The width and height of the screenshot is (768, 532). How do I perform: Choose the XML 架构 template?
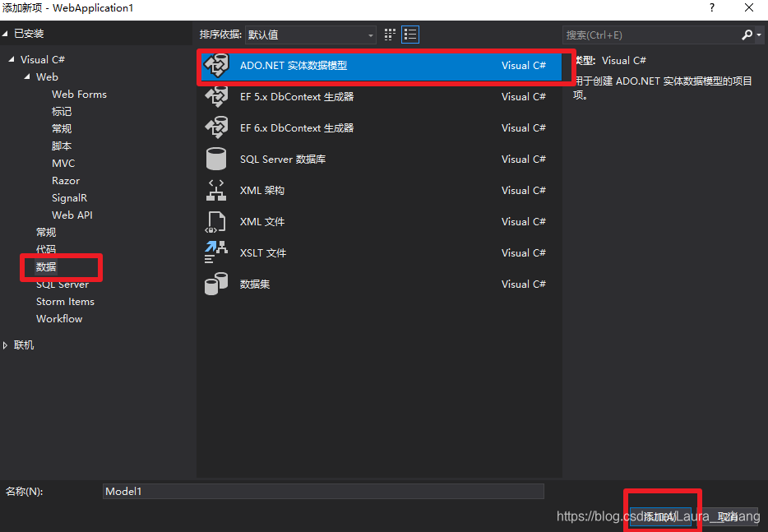(x=381, y=191)
